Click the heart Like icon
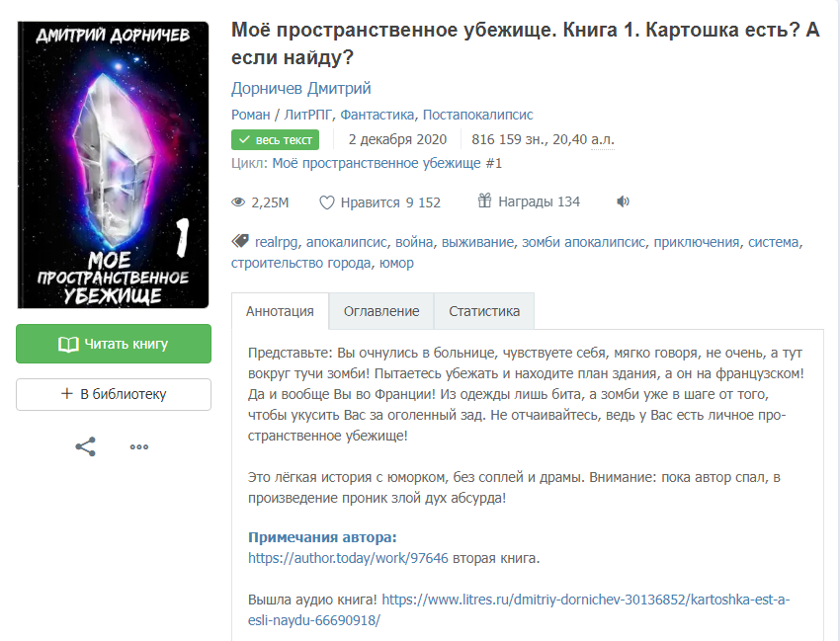This screenshot has height=641, width=840. tap(327, 202)
